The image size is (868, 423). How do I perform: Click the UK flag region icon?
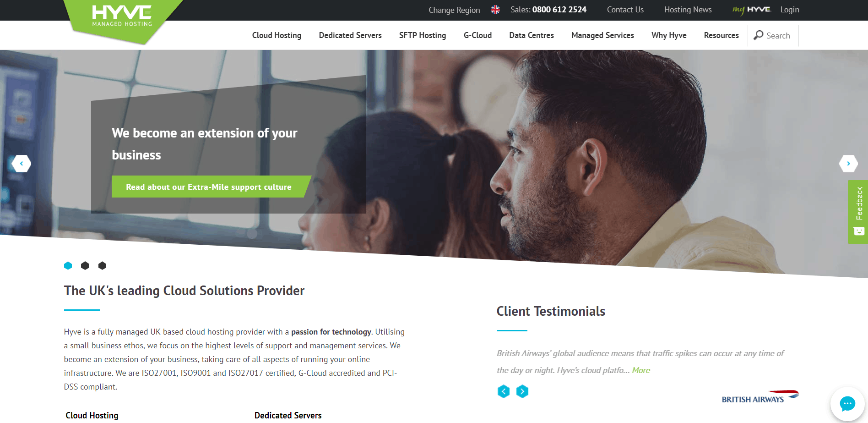click(495, 10)
